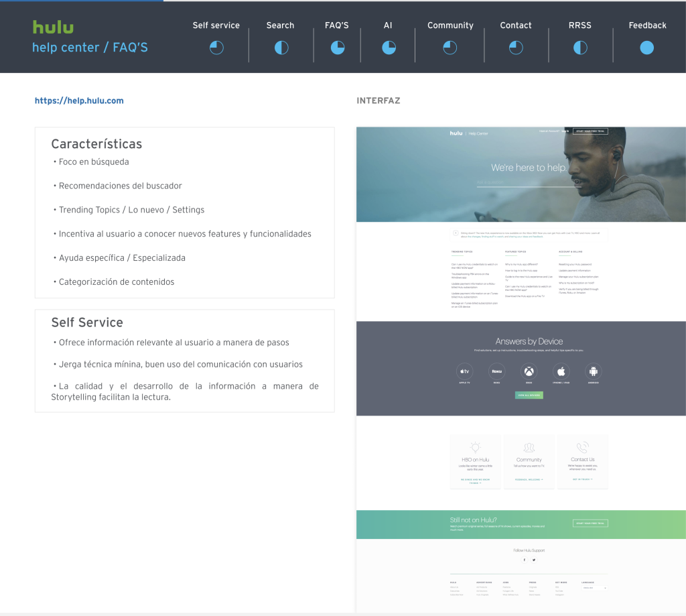
Task: Click the Community people icon
Action: point(529,448)
